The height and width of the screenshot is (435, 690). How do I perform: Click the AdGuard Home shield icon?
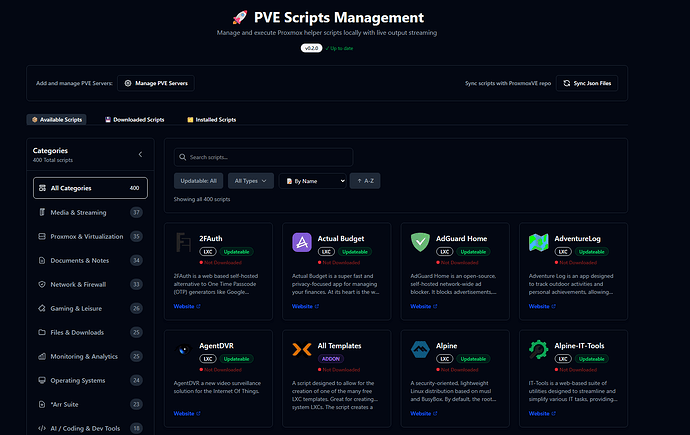coord(420,243)
